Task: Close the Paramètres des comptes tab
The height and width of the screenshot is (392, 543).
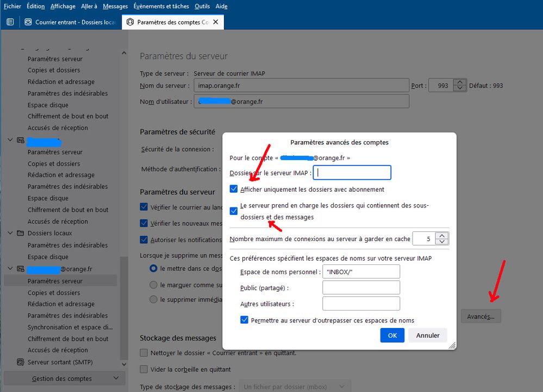Action: pos(215,22)
